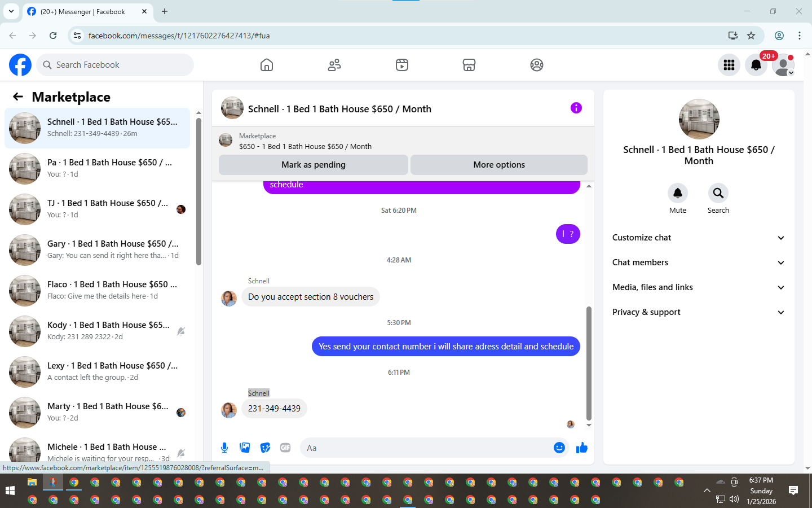Screen dimensions: 812x508
Task: Click the "Yes send your contact number" message
Action: pyautogui.click(x=446, y=347)
